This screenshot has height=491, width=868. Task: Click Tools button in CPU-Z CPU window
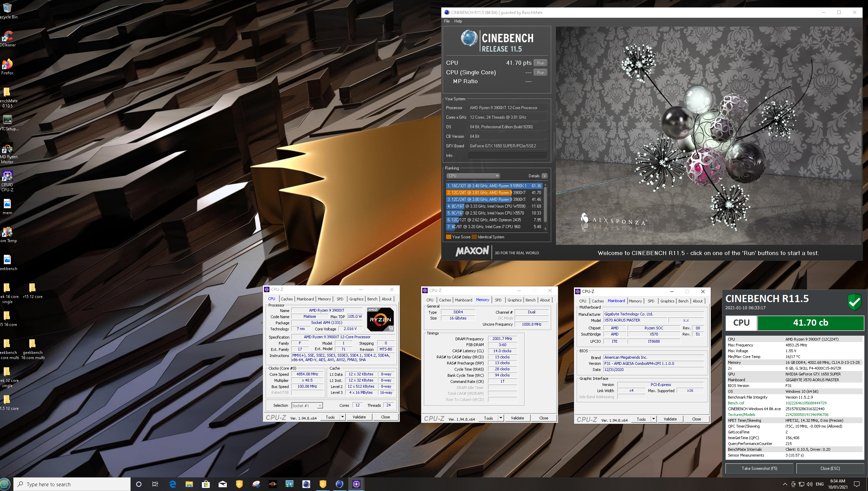[330, 417]
